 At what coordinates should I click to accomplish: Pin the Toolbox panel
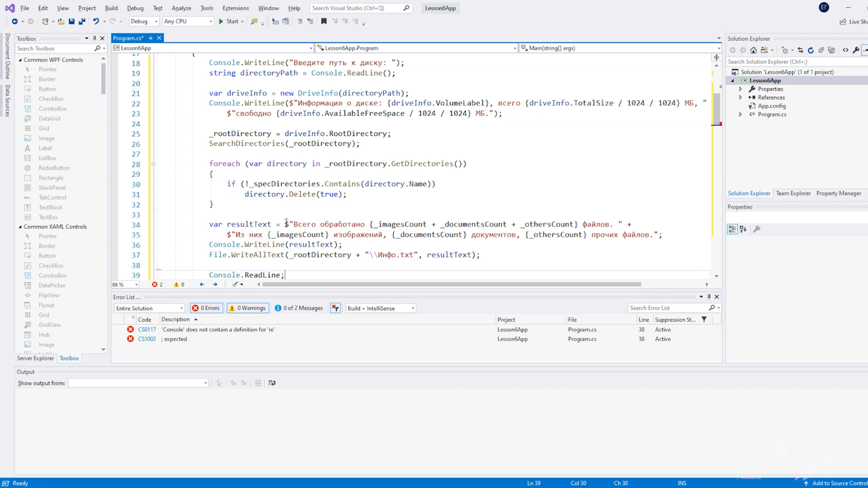[94, 38]
